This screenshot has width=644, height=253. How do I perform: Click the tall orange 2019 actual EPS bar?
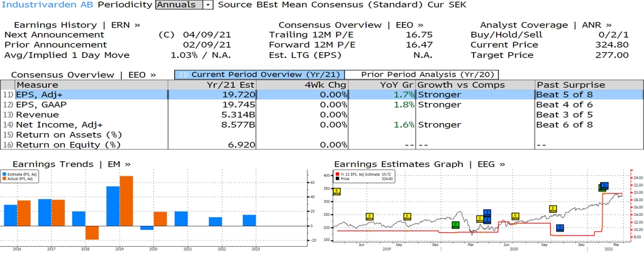(x=126, y=201)
